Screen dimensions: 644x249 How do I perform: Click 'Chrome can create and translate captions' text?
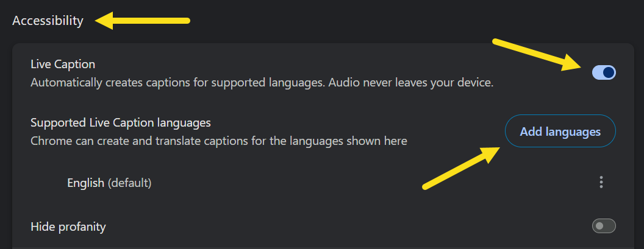[149, 141]
